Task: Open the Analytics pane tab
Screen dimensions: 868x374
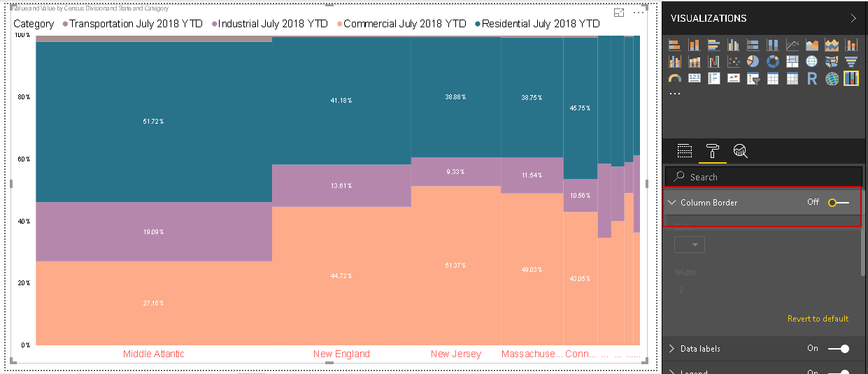Action: pyautogui.click(x=740, y=151)
